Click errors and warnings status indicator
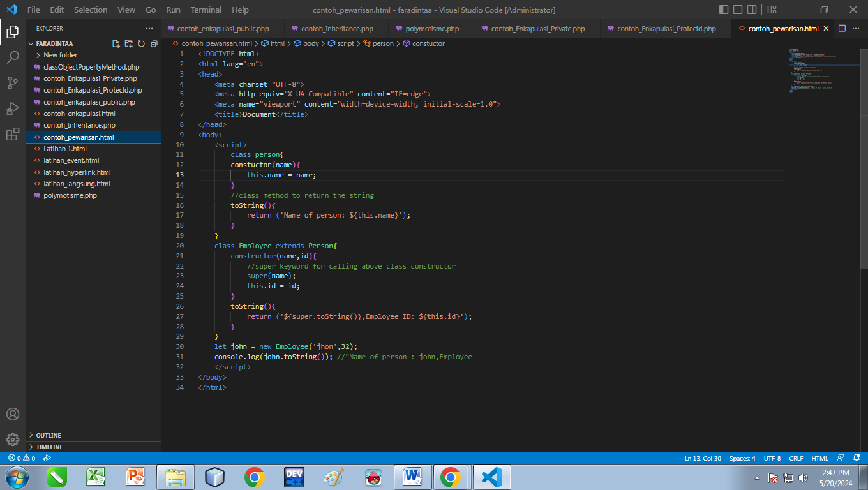Viewport: 868px width, 490px height. 22,458
